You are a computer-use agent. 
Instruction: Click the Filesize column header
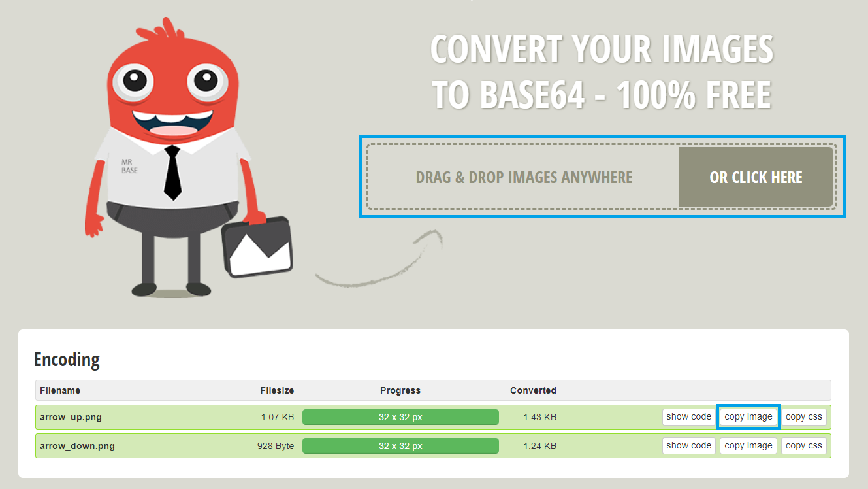(277, 390)
